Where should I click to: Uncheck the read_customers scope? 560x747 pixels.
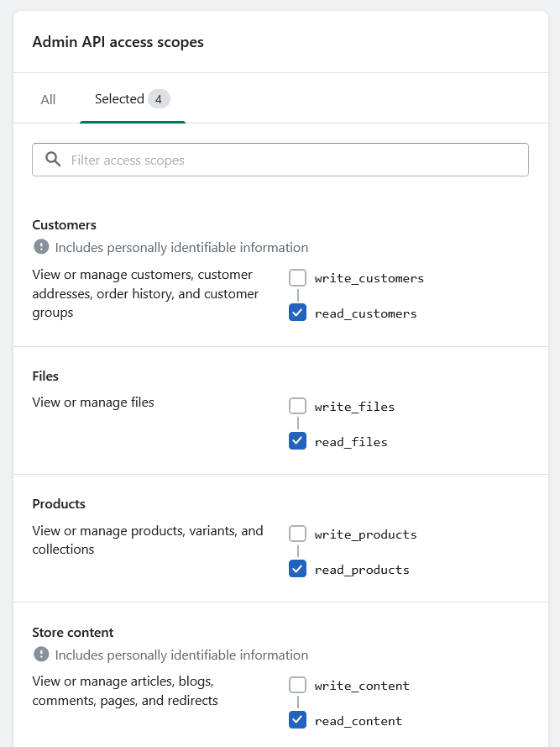pyautogui.click(x=297, y=313)
